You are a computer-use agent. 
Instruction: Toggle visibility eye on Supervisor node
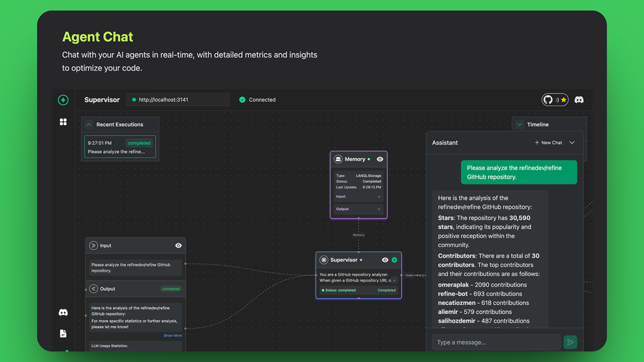[385, 260]
